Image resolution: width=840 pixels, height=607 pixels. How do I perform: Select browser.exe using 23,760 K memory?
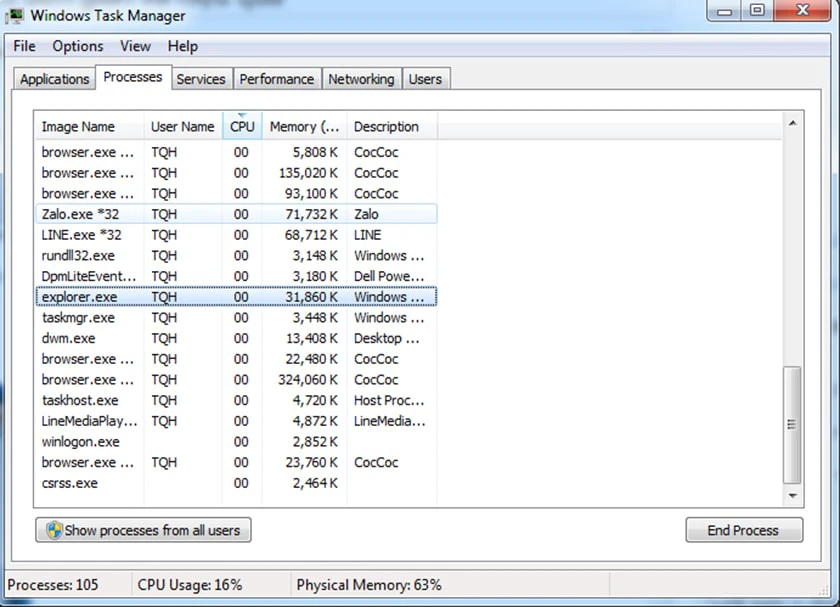(x=236, y=462)
